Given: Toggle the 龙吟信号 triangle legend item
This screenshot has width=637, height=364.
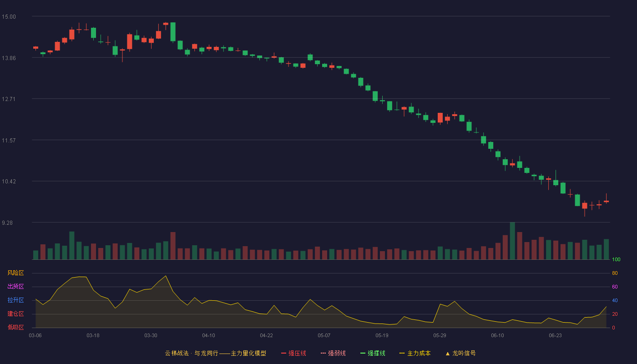Looking at the screenshot, I should pos(460,353).
